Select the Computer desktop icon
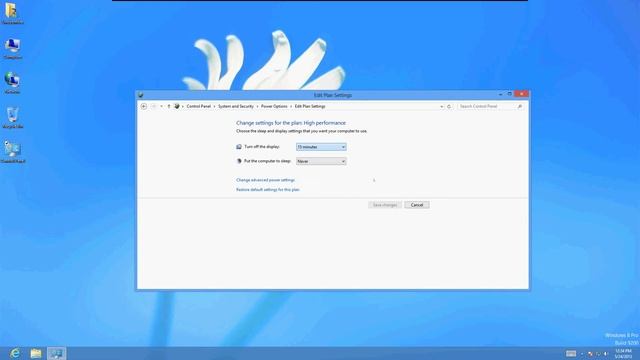The width and height of the screenshot is (640, 360). 12,49
